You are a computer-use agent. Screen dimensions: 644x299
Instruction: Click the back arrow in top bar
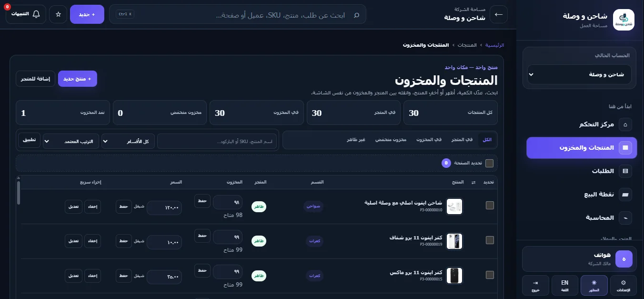[x=499, y=14]
